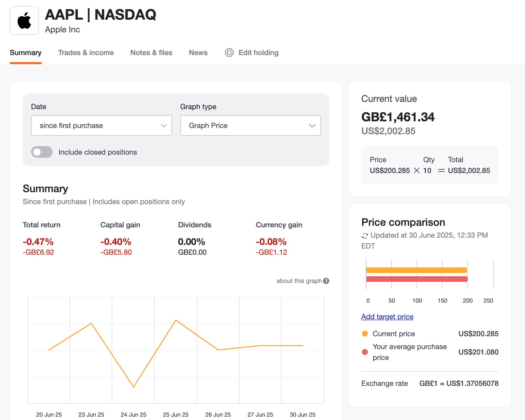
Task: Click US$201.080 average purchase price value
Action: click(x=478, y=352)
